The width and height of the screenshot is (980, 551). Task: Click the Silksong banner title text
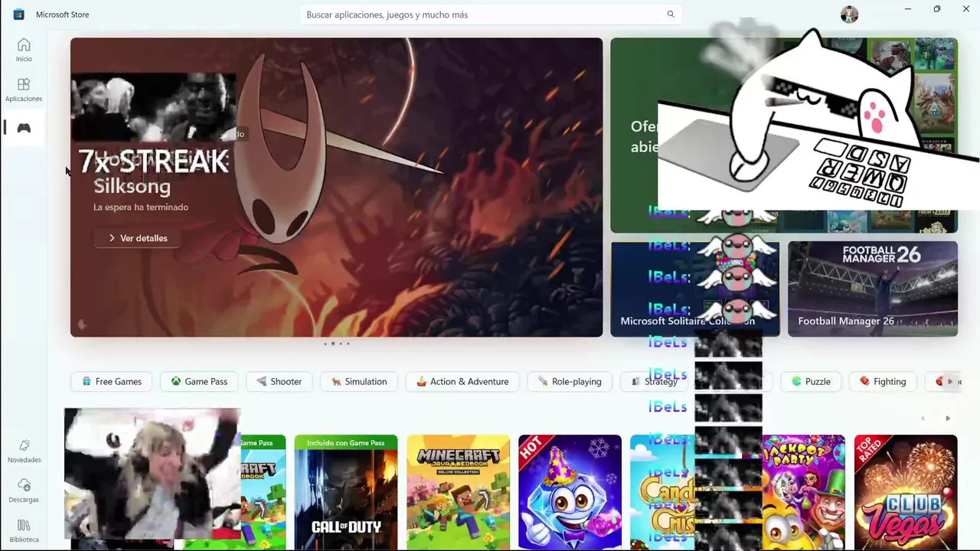132,186
